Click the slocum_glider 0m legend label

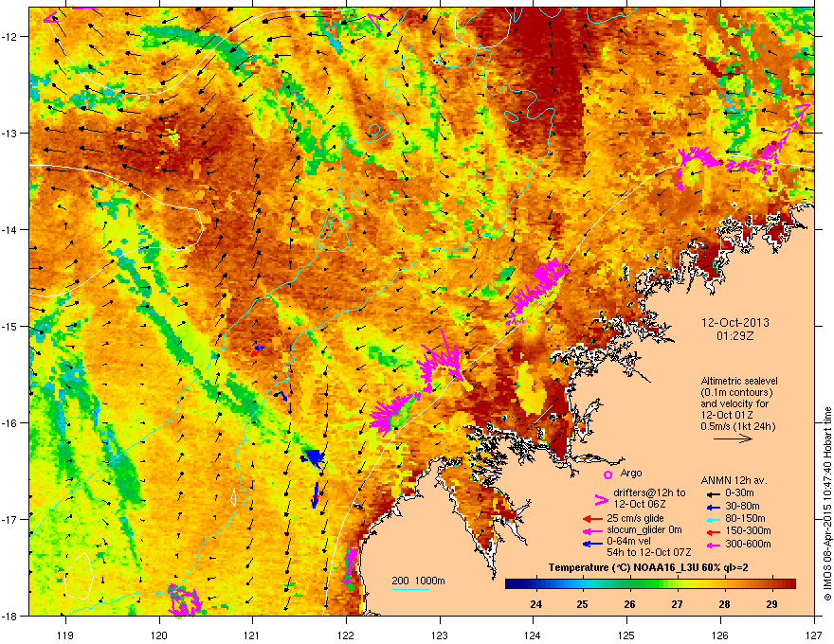point(644,529)
